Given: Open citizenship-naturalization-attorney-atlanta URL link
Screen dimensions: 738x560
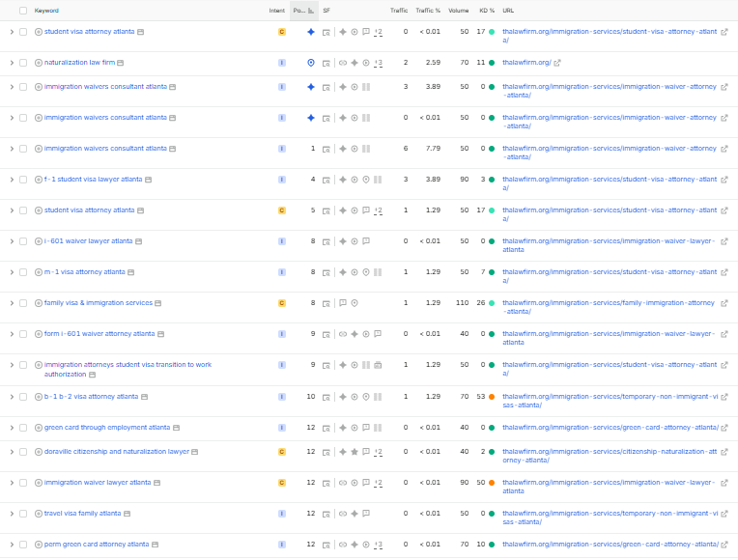Looking at the screenshot, I should coord(610,456).
